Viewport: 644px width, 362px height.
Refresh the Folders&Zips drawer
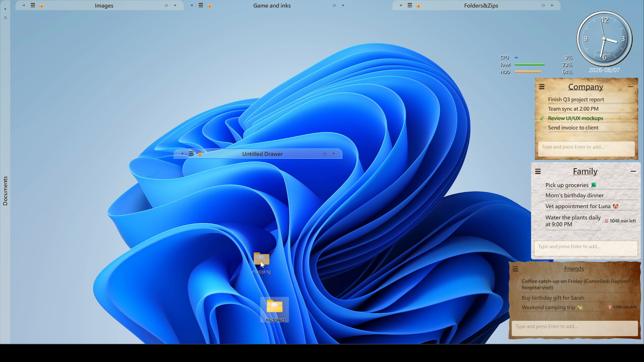[543, 5]
